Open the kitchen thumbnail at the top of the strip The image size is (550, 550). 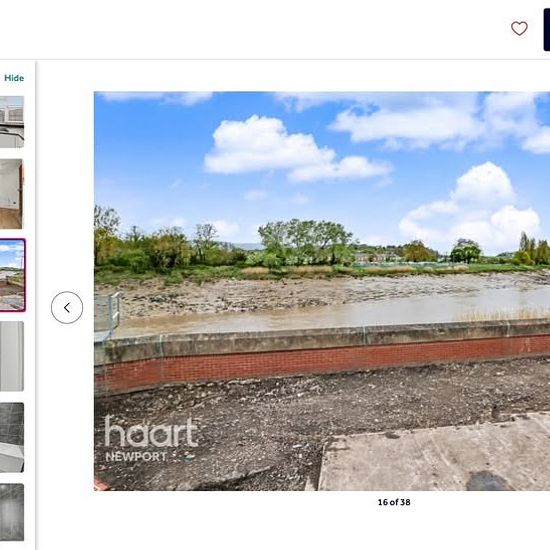pos(12,122)
